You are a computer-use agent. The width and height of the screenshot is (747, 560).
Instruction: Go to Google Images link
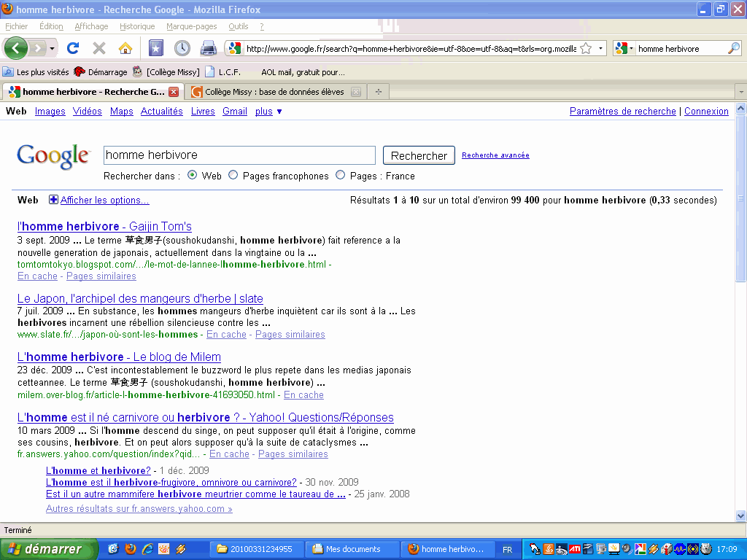(50, 111)
